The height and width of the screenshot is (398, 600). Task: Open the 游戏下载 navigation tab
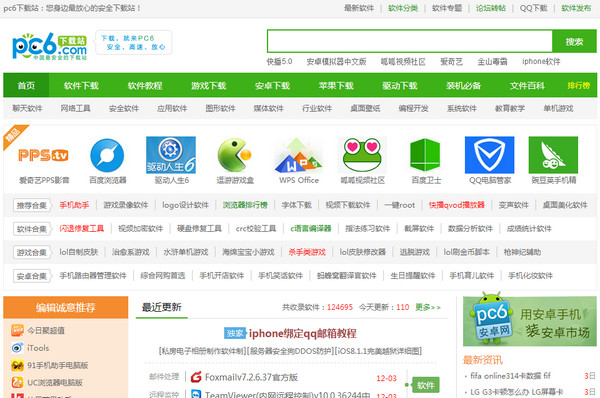pyautogui.click(x=209, y=85)
